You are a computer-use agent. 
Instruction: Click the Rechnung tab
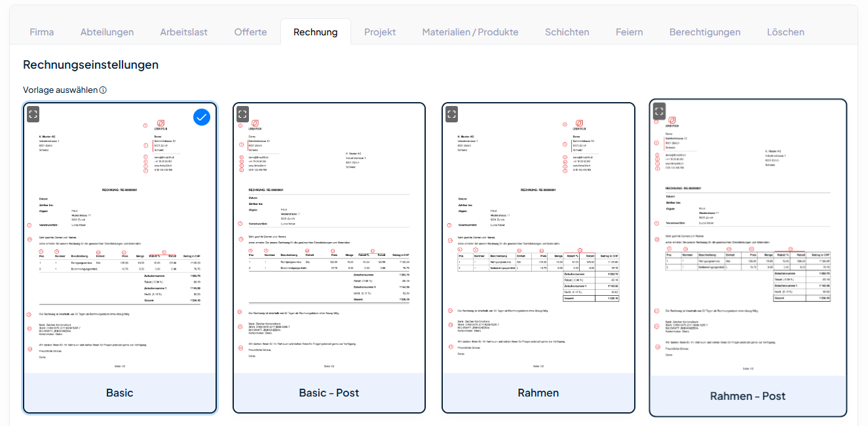click(x=315, y=32)
